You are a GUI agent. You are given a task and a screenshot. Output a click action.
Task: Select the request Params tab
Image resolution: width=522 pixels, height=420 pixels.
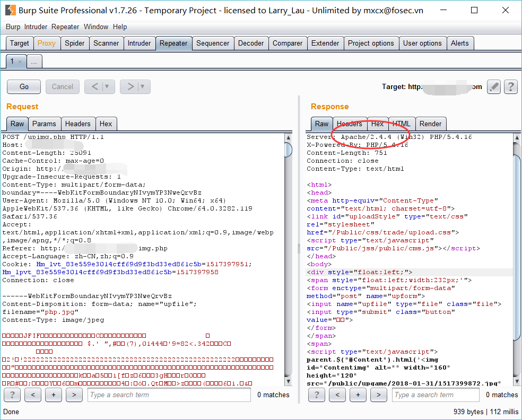coord(44,124)
